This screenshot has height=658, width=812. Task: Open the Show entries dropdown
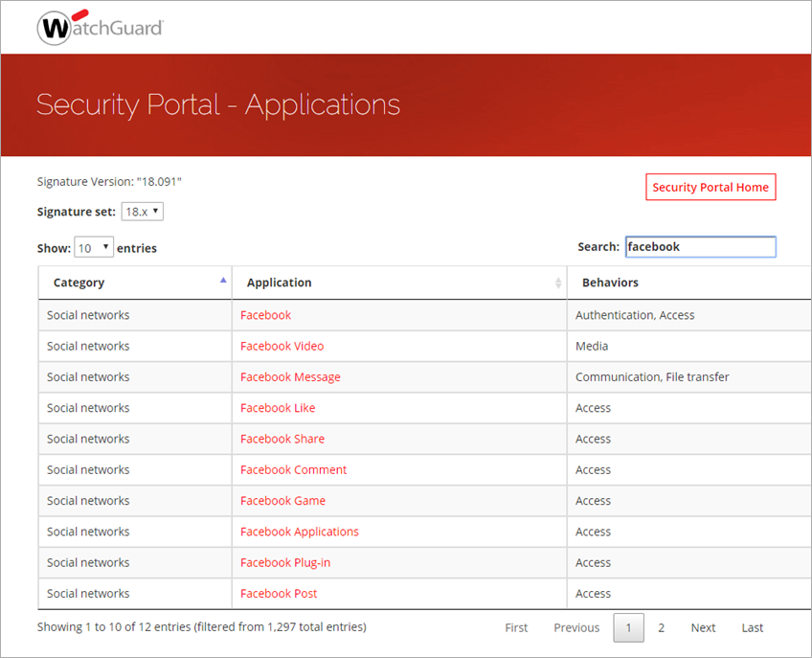point(93,246)
